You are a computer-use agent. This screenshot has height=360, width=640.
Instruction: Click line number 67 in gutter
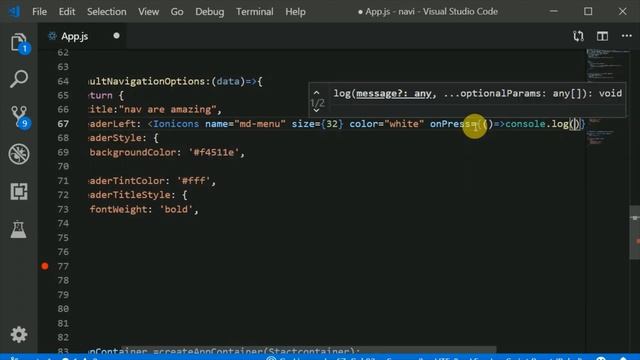point(63,124)
